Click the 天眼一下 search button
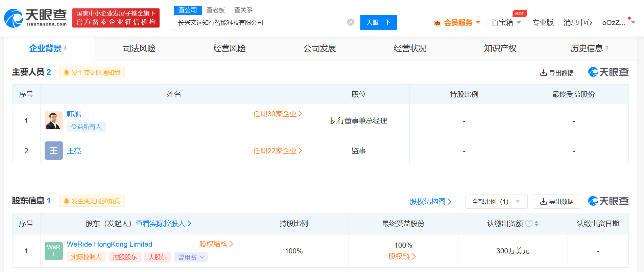644x272 pixels. pyautogui.click(x=378, y=22)
